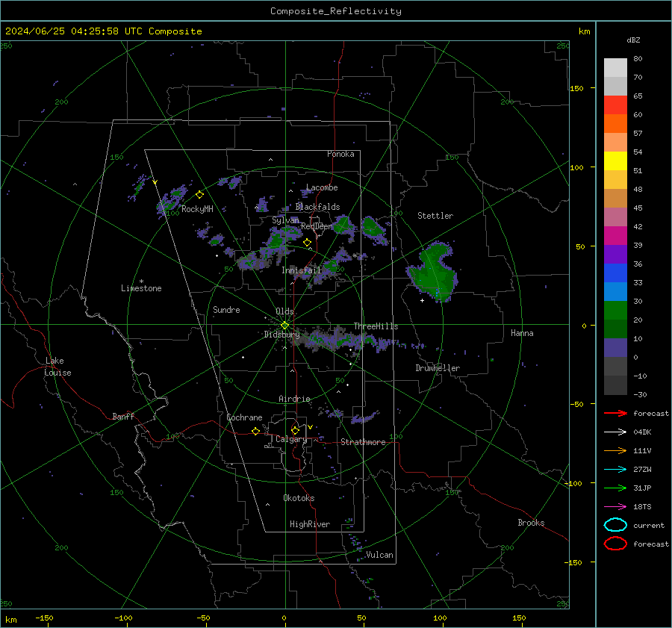Click the Sylvan label
This screenshot has width=672, height=628.
[x=285, y=220]
